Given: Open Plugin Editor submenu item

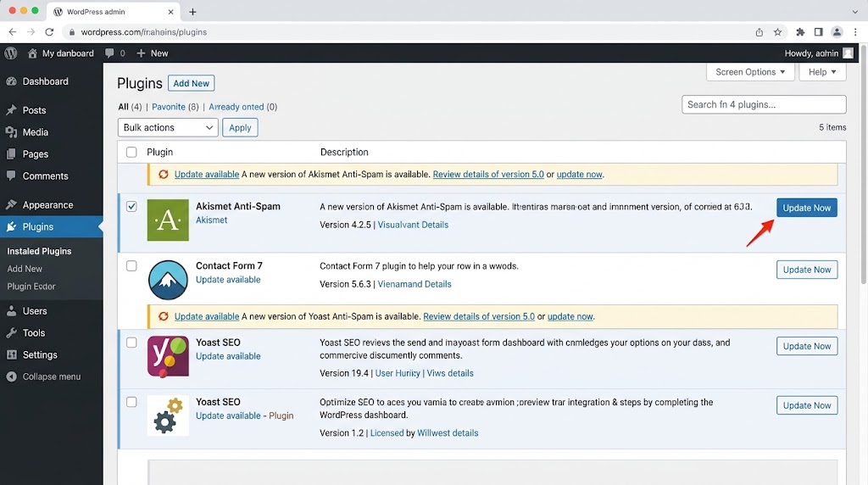Looking at the screenshot, I should tap(31, 287).
